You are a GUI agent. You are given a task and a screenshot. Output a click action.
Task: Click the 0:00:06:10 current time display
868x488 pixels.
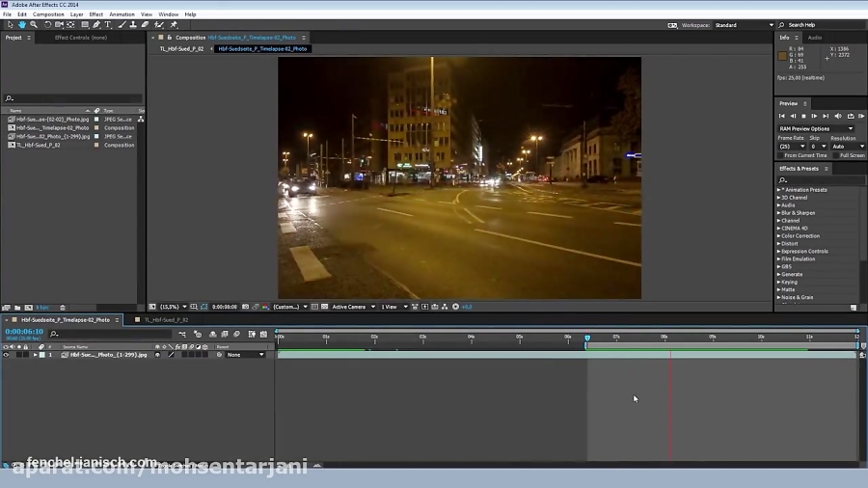(24, 332)
